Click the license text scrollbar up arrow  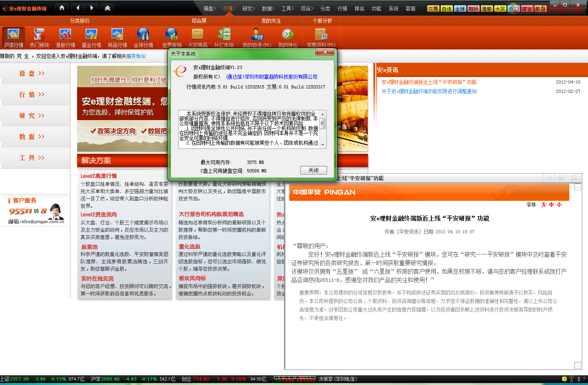click(323, 114)
